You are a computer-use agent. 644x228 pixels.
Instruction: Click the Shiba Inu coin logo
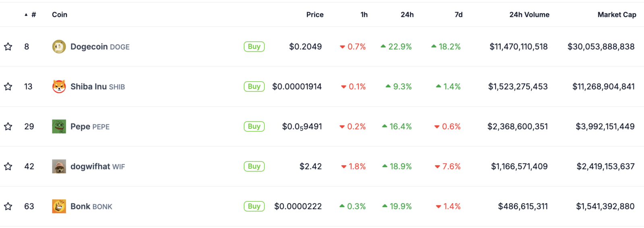pos(59,86)
